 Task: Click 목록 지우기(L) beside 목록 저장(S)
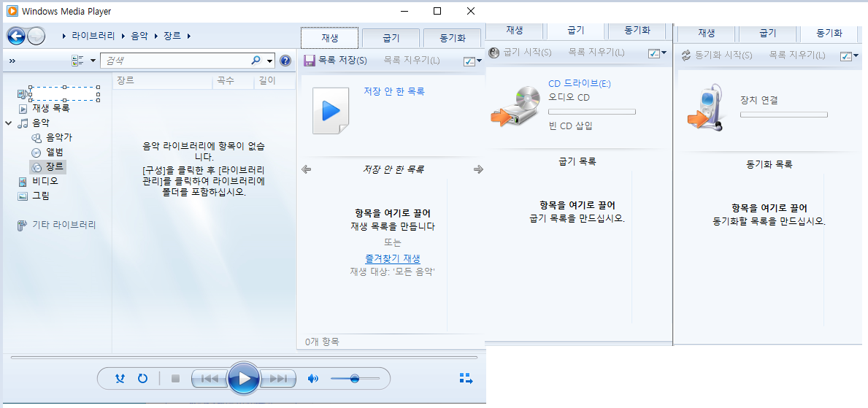coord(412,61)
